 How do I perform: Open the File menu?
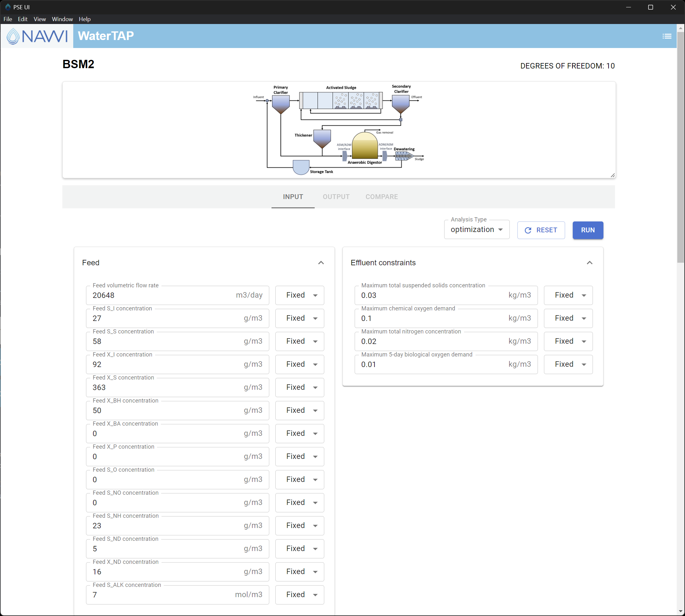pyautogui.click(x=8, y=19)
